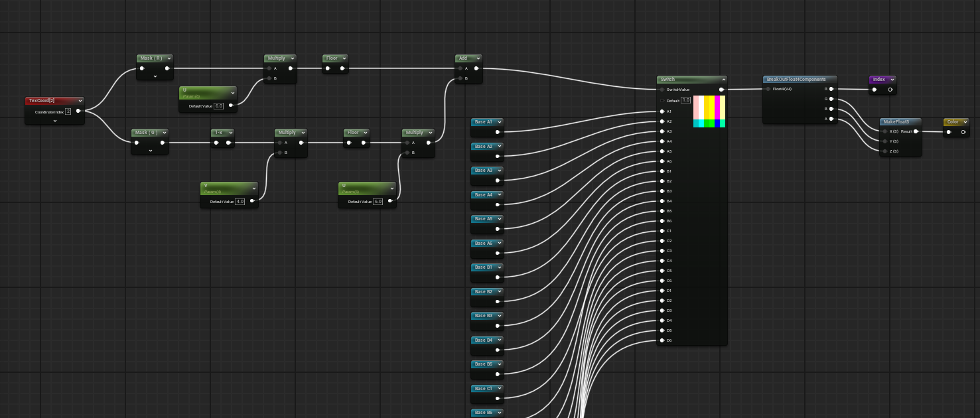Click the Base B1 node output pin
Viewport: 980px width, 418px height.
pyautogui.click(x=498, y=277)
